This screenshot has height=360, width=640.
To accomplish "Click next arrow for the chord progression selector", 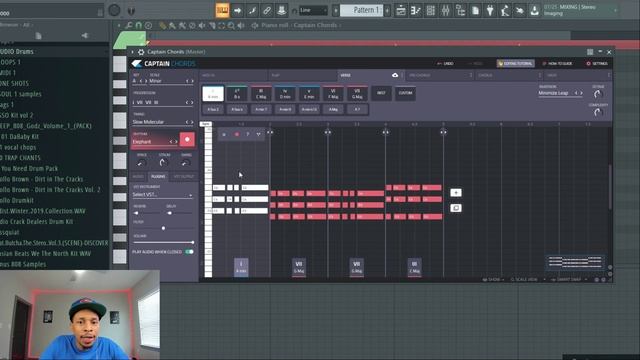I will pos(192,102).
